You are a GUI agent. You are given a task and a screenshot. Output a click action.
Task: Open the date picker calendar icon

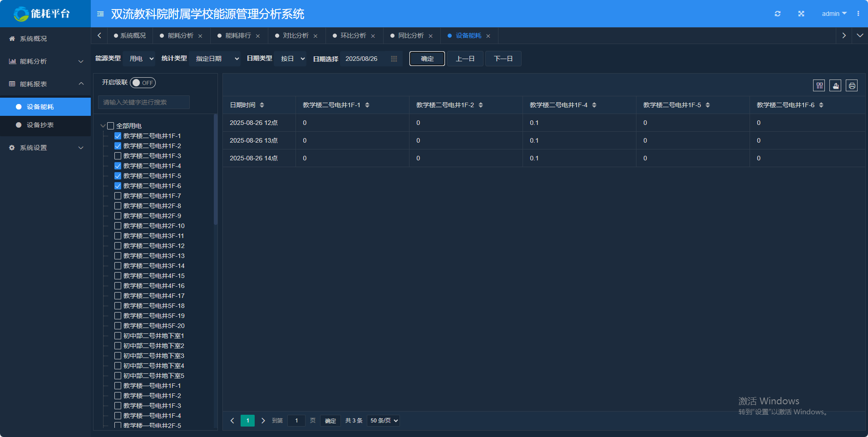point(394,59)
